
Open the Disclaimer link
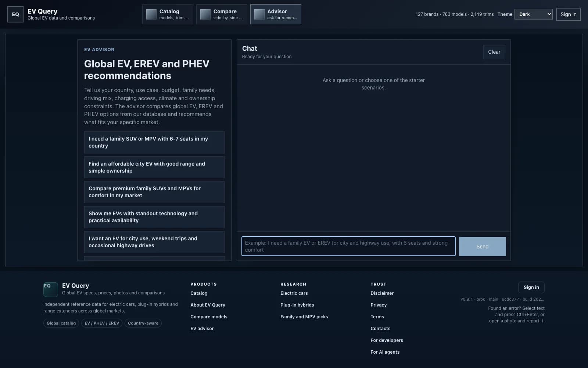click(x=382, y=293)
